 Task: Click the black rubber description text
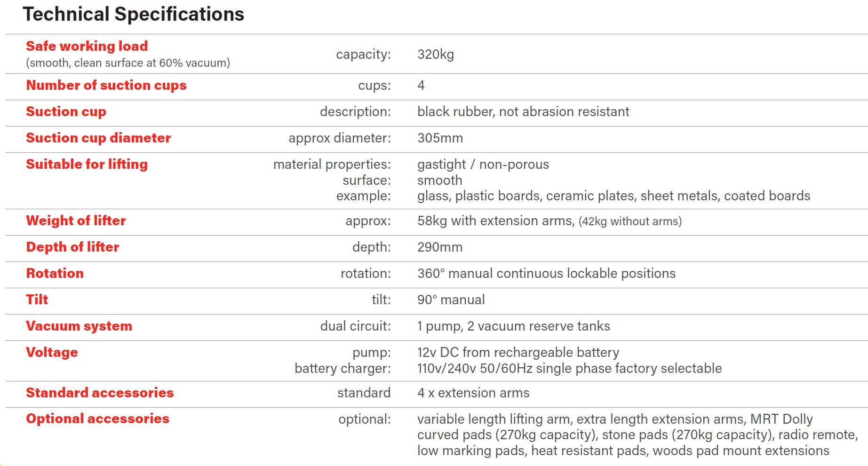[x=523, y=112]
